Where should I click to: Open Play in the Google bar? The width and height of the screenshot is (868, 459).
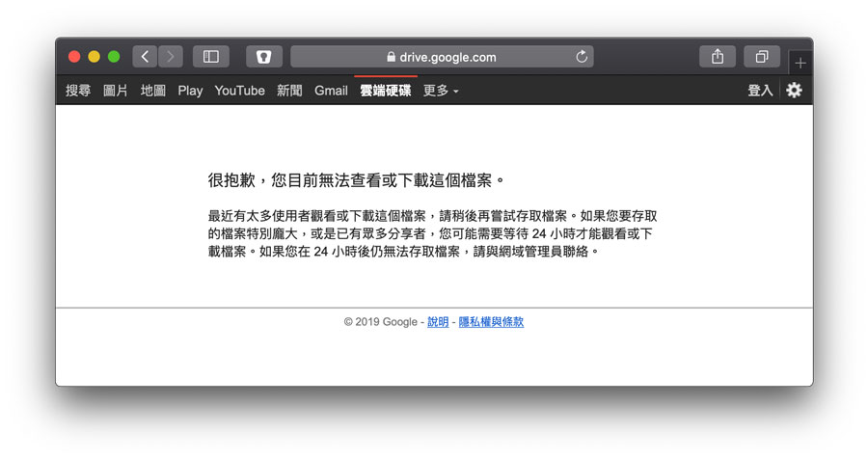click(190, 91)
